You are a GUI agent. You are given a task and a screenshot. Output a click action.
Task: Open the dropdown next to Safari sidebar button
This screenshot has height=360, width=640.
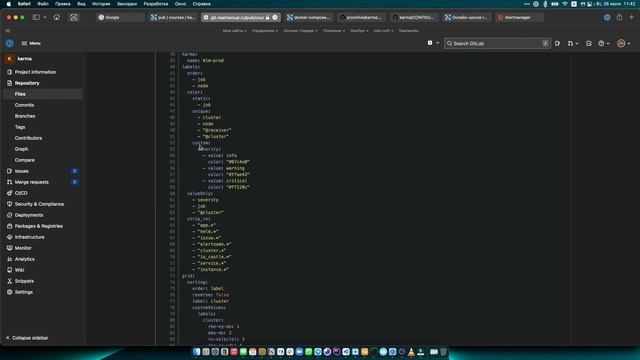pos(45,18)
